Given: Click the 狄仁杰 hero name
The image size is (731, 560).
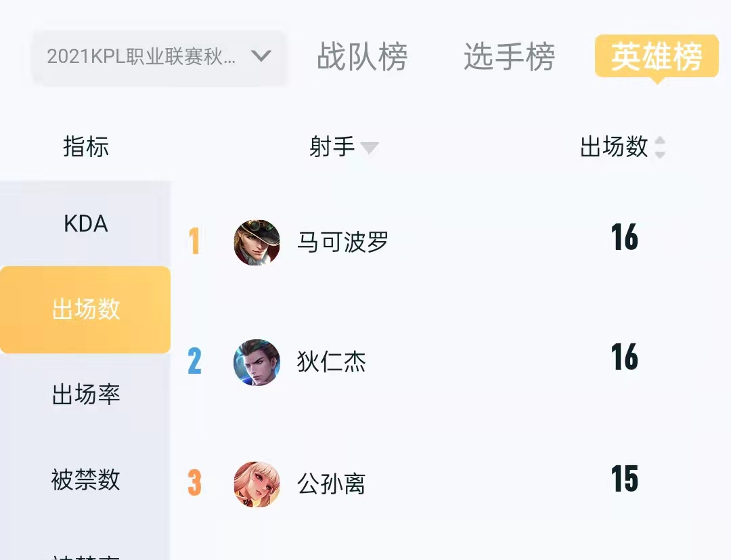Looking at the screenshot, I should click(332, 362).
